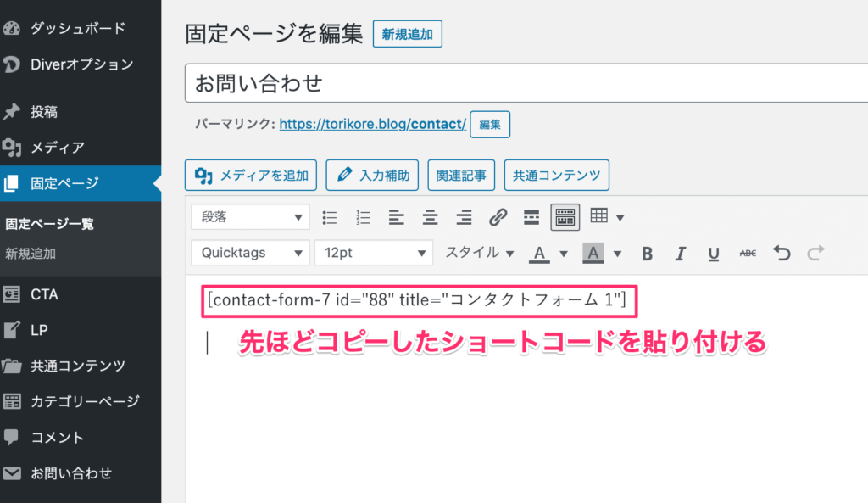
Task: Expand the 12pt font size dropdown
Action: tap(374, 253)
